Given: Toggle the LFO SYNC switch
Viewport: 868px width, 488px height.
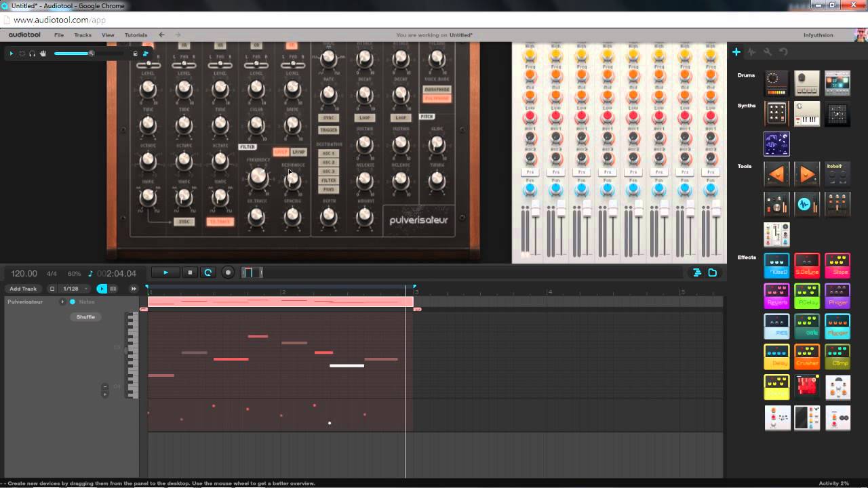Looking at the screenshot, I should click(328, 118).
